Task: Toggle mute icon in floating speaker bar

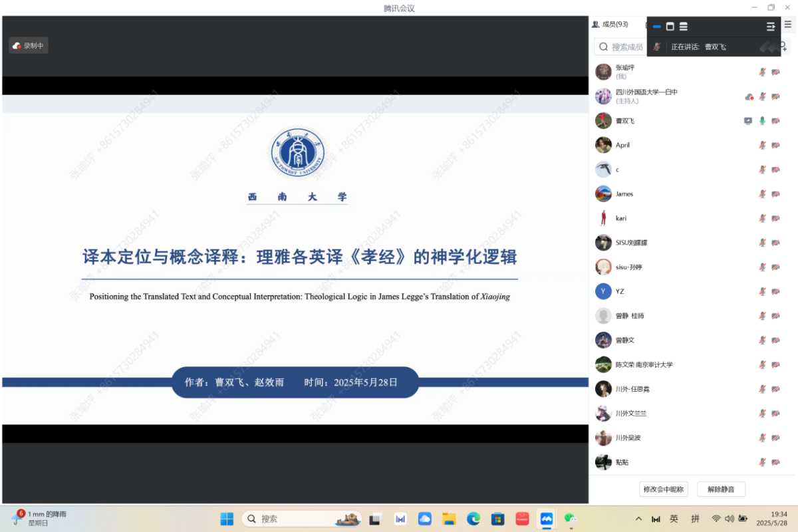Action: 657,47
